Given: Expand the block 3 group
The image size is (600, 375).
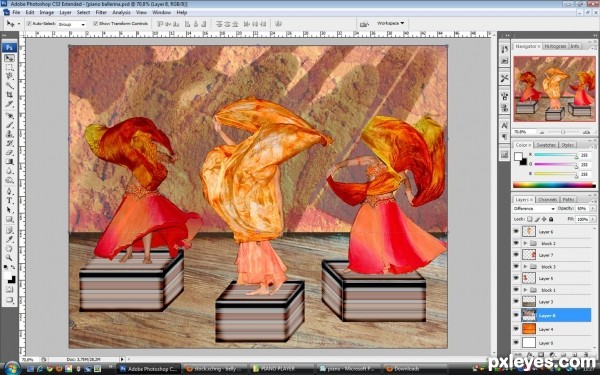Looking at the screenshot, I should click(x=525, y=267).
